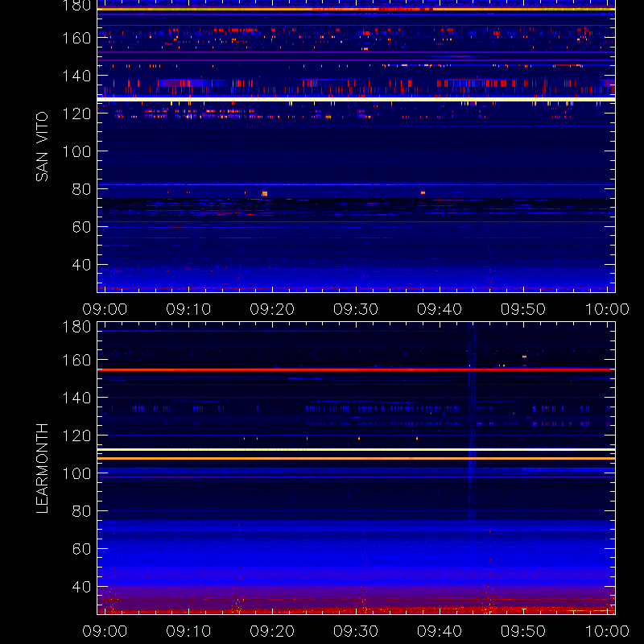Click the bright yellow band in Learmonth spectrogram
The height and width of the screenshot is (644, 644).
pos(356,450)
